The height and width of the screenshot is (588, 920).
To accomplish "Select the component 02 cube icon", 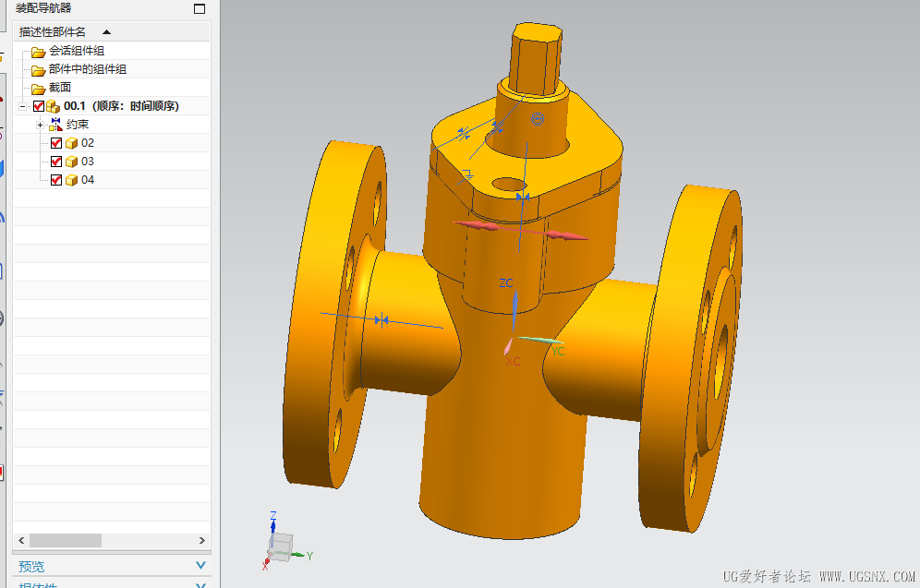I will coord(71,143).
